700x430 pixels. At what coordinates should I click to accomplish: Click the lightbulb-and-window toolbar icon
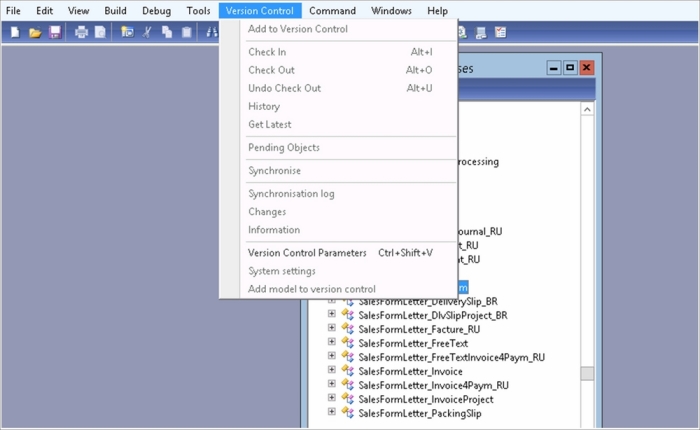(127, 32)
